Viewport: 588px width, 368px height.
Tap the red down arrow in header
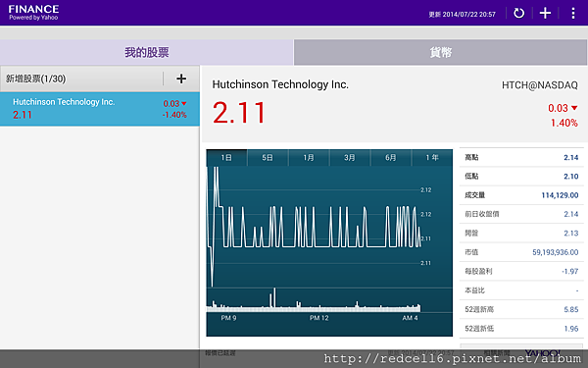pos(574,108)
